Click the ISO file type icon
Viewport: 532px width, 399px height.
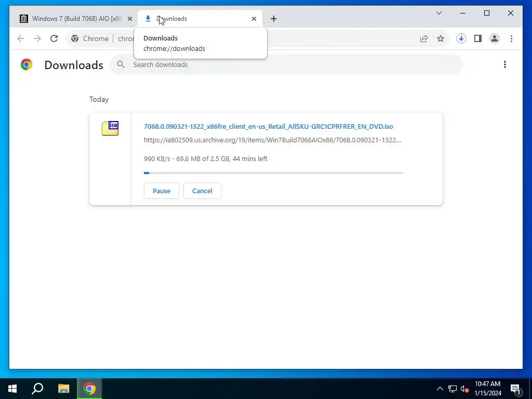110,128
